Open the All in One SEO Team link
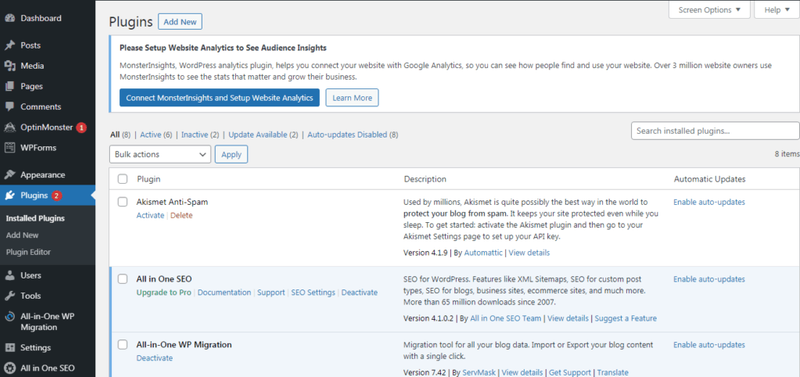The width and height of the screenshot is (800, 377). (x=506, y=318)
